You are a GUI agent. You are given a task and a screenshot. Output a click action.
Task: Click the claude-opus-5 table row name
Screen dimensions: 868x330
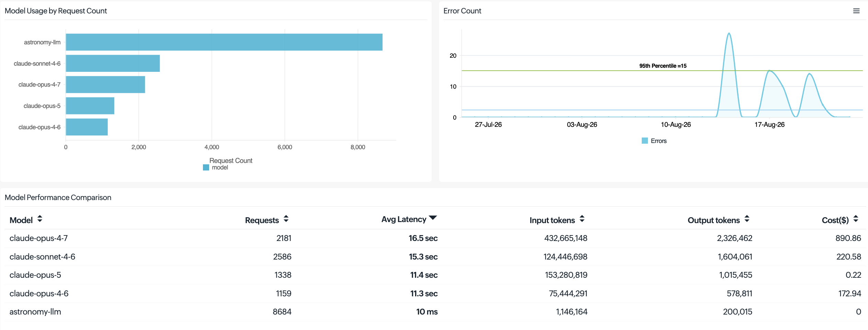35,275
